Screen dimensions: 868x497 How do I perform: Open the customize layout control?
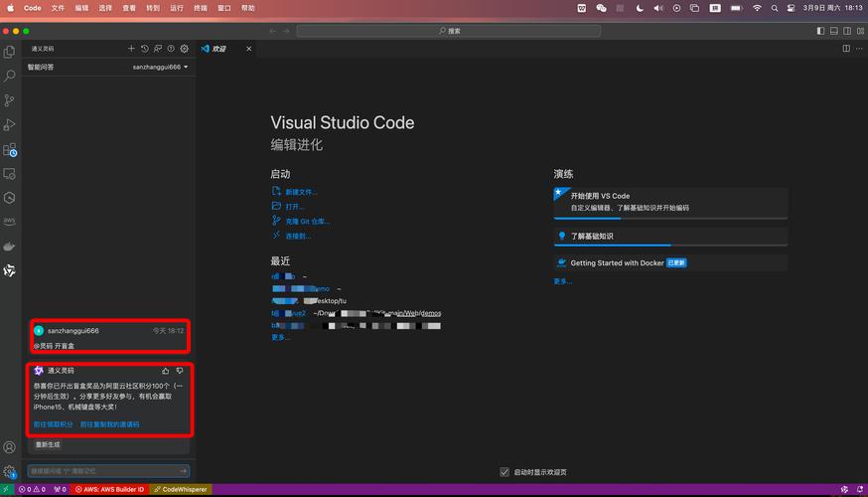(860, 31)
